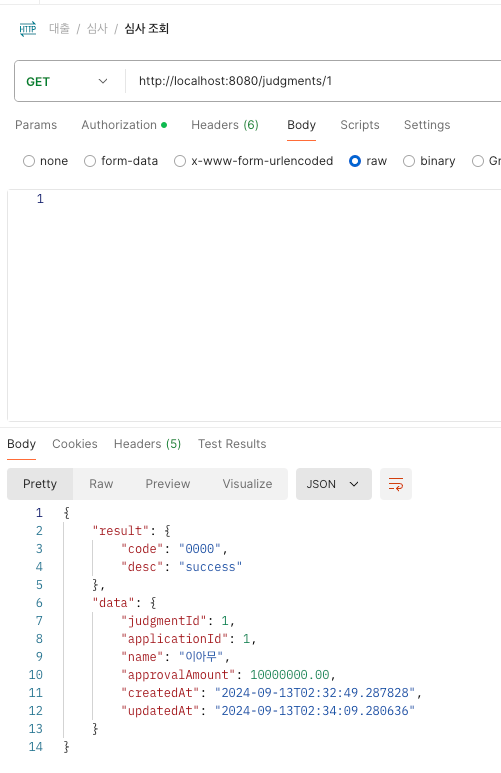Open the Settings tab
The image size is (501, 773).
(x=427, y=125)
